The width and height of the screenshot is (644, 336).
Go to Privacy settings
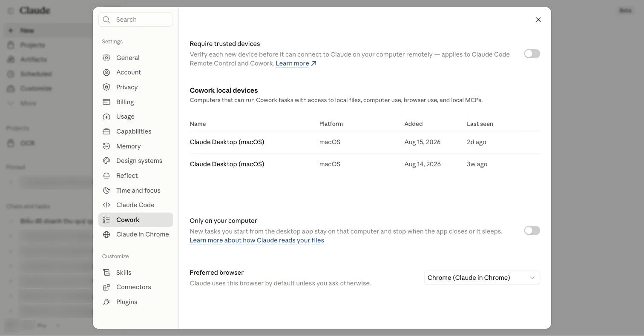coord(135,87)
